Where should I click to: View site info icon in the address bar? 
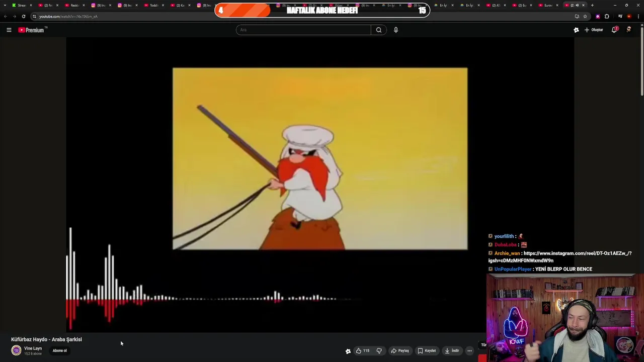click(x=34, y=16)
